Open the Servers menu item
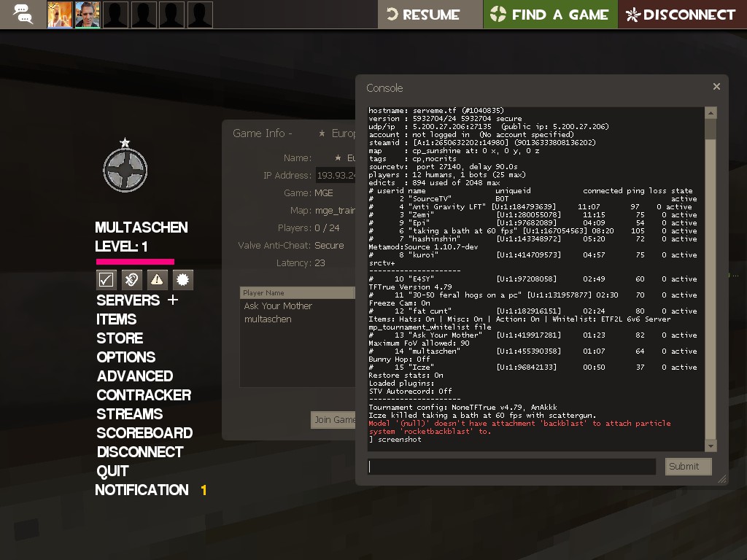Image resolution: width=747 pixels, height=560 pixels. point(128,300)
